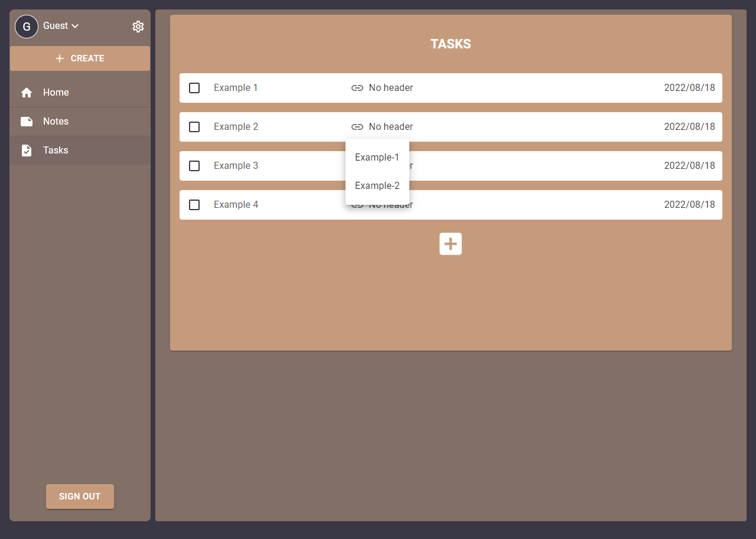Click the Notes icon in sidebar
This screenshot has width=756, height=539.
coord(26,121)
